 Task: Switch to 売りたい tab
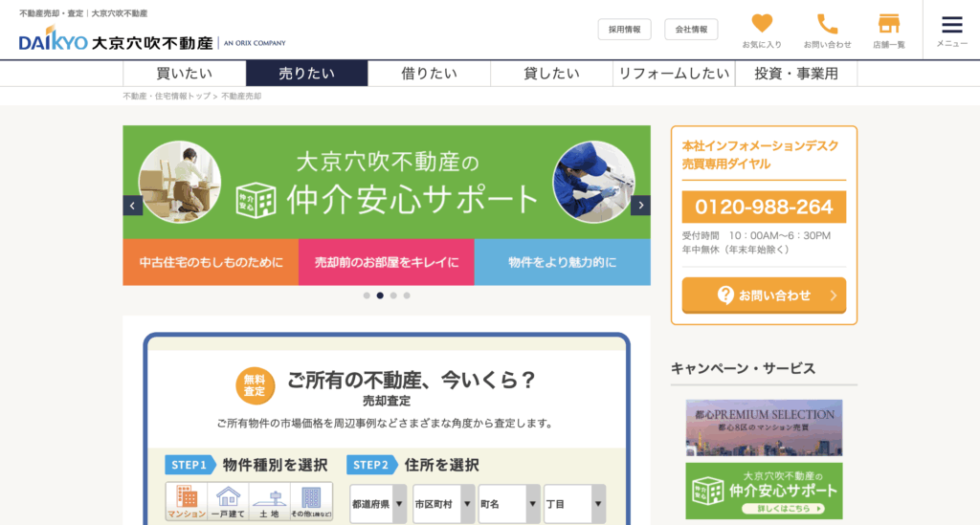click(x=307, y=74)
